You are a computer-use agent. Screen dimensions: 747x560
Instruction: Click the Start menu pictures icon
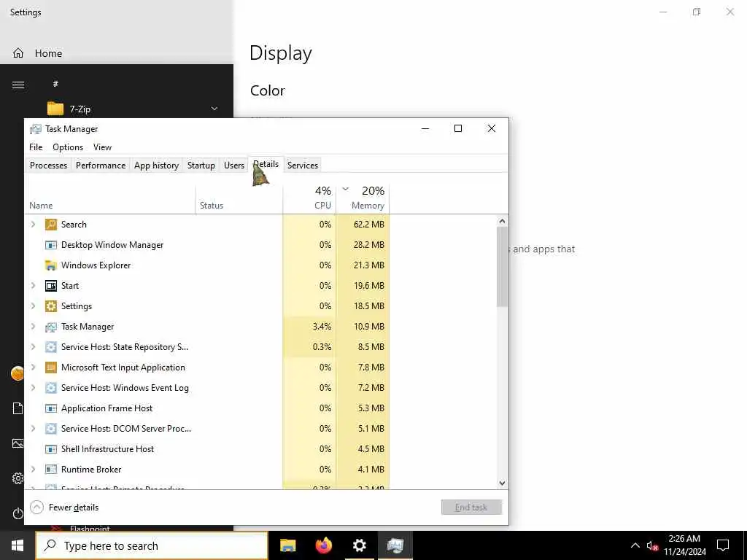click(x=18, y=443)
